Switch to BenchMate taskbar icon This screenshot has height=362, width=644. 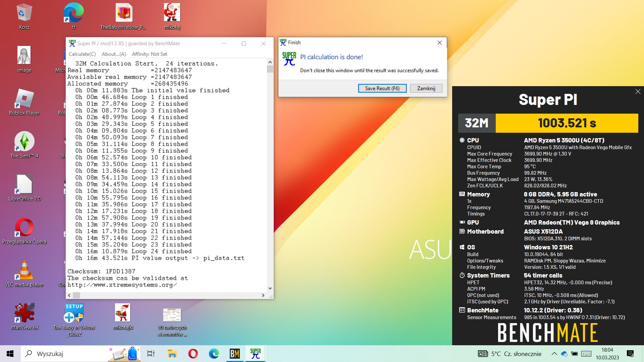234,354
